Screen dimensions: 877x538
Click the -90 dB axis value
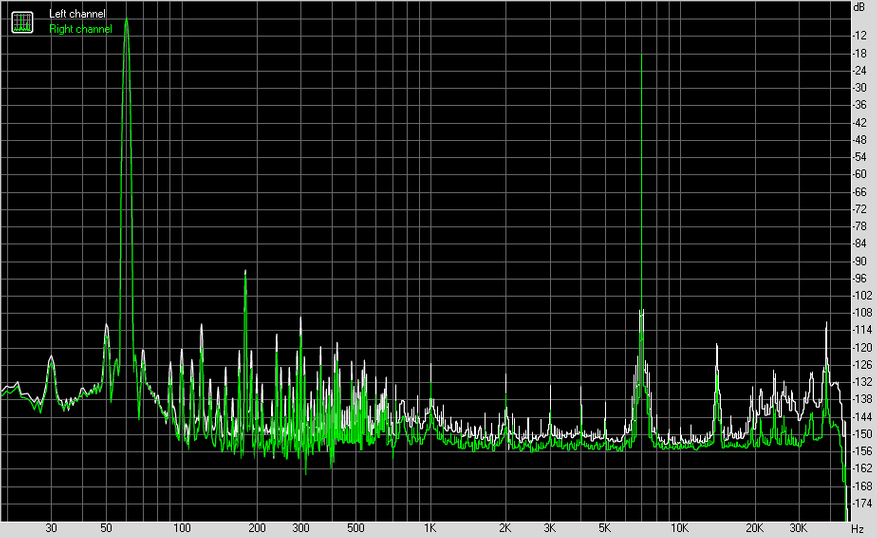pos(859,262)
